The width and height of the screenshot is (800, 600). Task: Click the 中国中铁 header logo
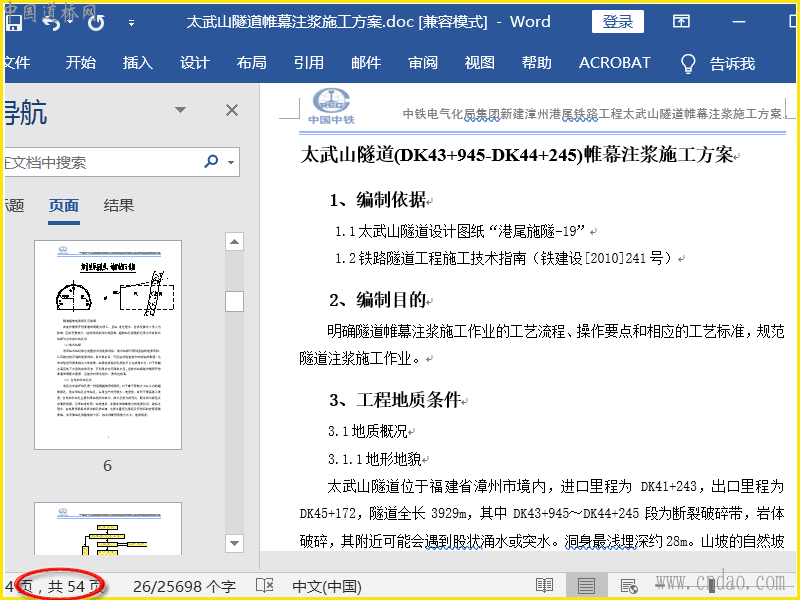click(x=331, y=106)
